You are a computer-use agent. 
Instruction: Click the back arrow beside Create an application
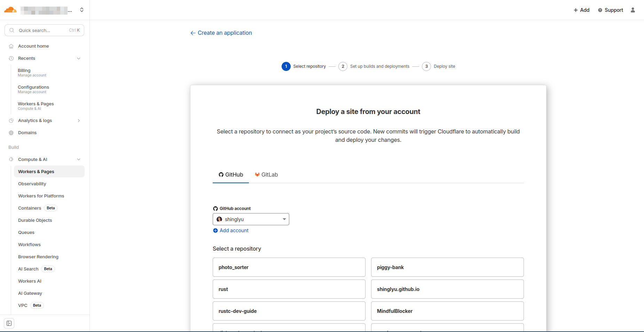click(x=193, y=33)
